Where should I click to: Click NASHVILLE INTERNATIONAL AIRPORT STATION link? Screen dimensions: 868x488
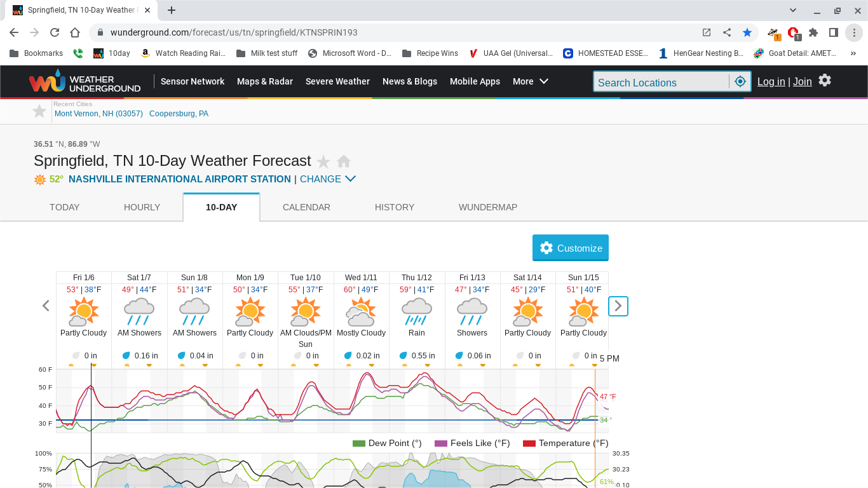click(x=180, y=179)
